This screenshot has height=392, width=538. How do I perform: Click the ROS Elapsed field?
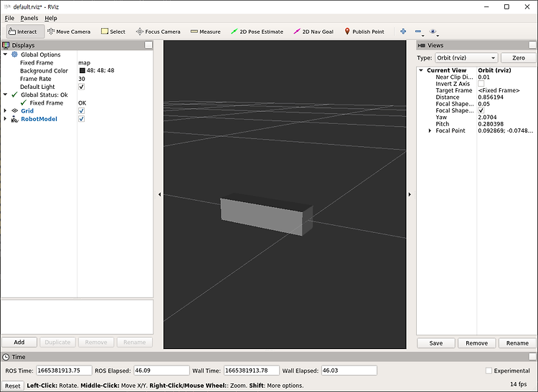[x=161, y=371]
